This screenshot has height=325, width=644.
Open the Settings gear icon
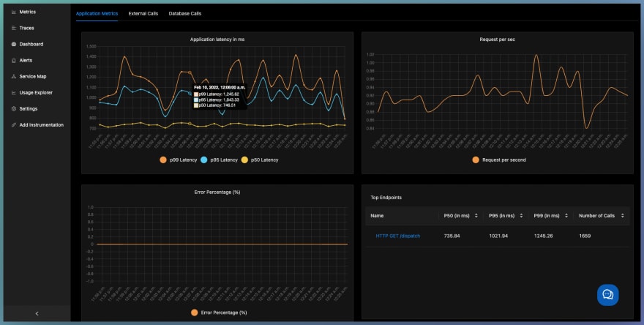coord(14,109)
